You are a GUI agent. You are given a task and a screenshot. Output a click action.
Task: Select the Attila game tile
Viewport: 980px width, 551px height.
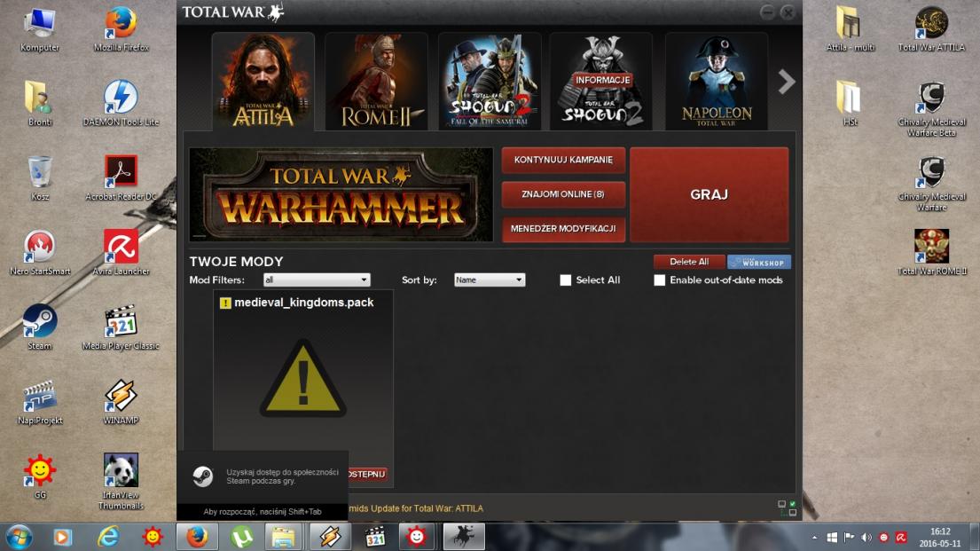point(263,82)
